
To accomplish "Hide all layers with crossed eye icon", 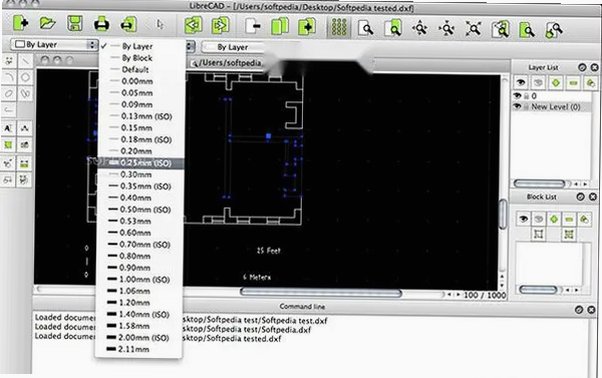I will click(538, 83).
